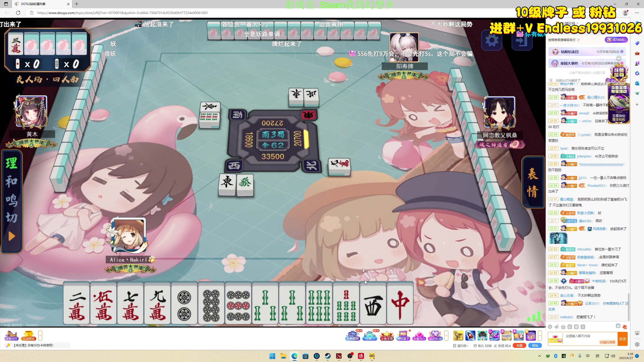Expand the play arrow on left game panel
644x362 pixels.
pyautogui.click(x=12, y=236)
